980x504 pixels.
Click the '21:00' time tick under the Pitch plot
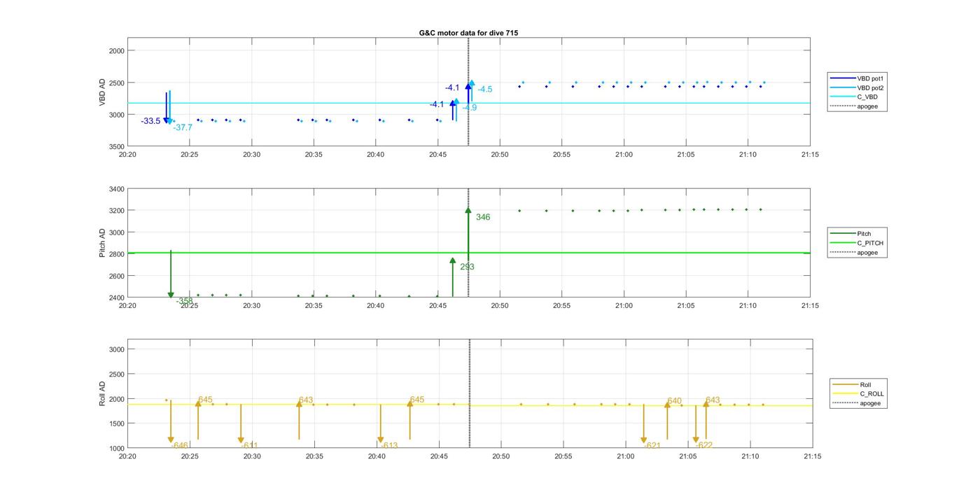click(624, 306)
